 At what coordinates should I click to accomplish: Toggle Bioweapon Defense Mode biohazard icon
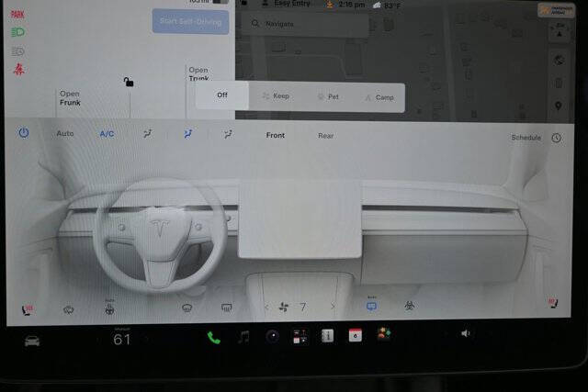(410, 306)
